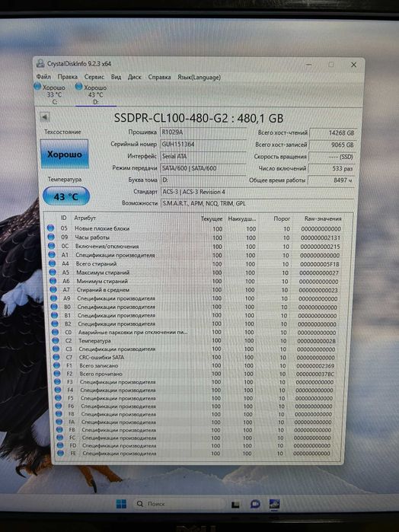Click total host writes value 9065 GB

point(333,145)
